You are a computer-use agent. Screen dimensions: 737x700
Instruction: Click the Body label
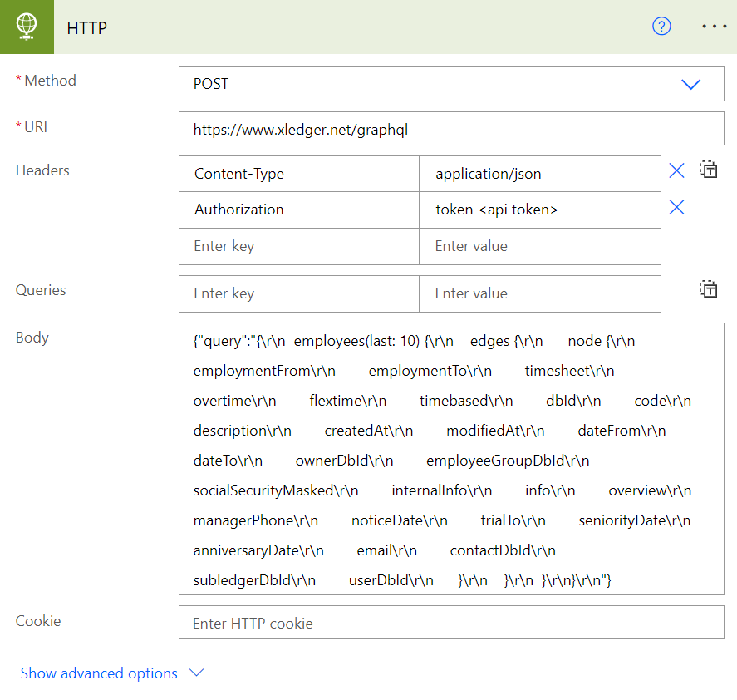(x=32, y=338)
